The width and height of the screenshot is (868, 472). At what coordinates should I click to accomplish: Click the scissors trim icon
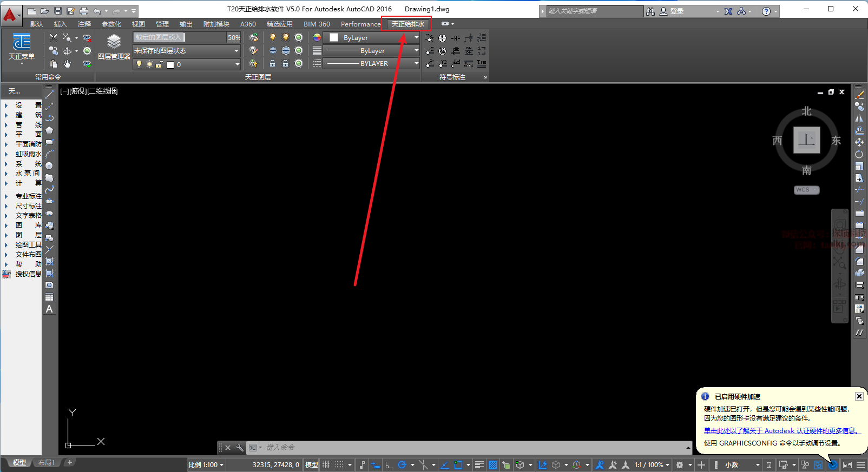click(x=54, y=37)
